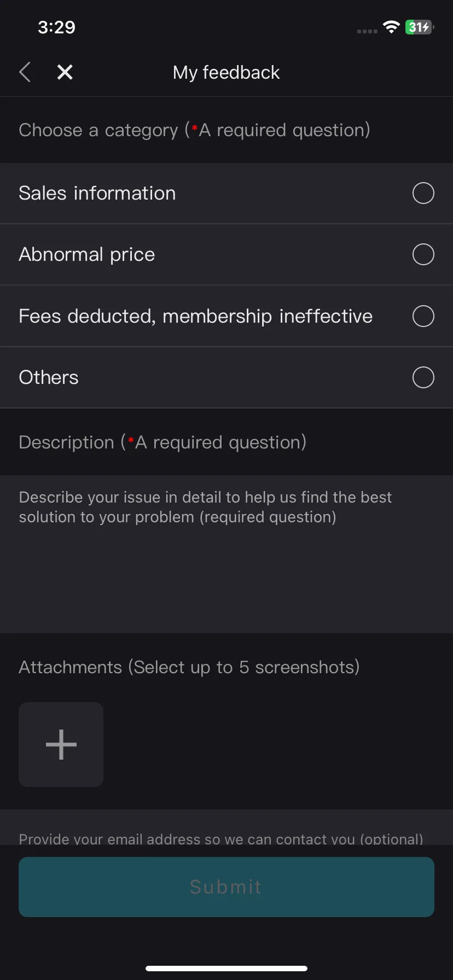Tap the My feedback title

(x=226, y=72)
